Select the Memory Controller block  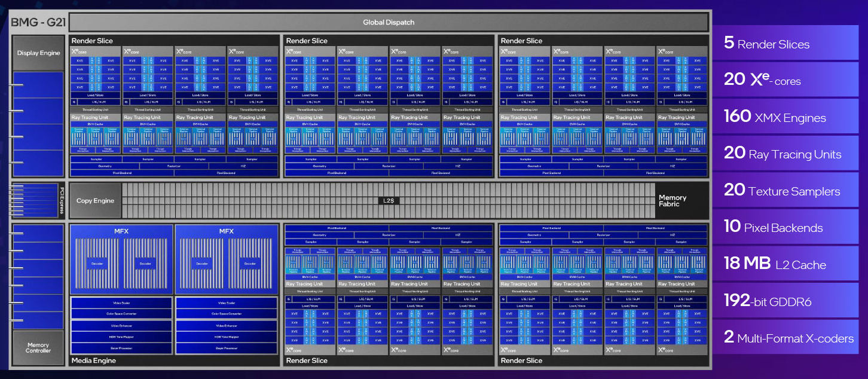38,347
